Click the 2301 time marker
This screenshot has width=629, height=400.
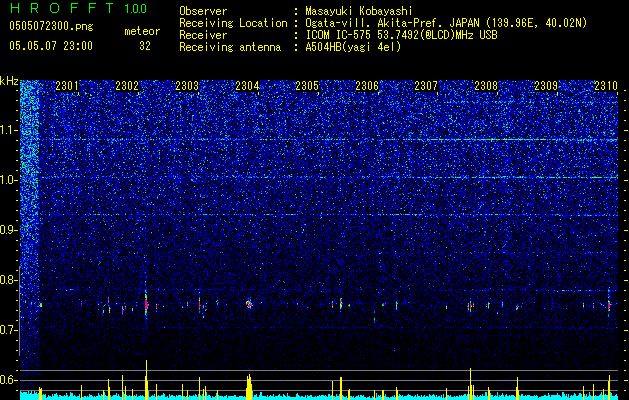pyautogui.click(x=67, y=86)
